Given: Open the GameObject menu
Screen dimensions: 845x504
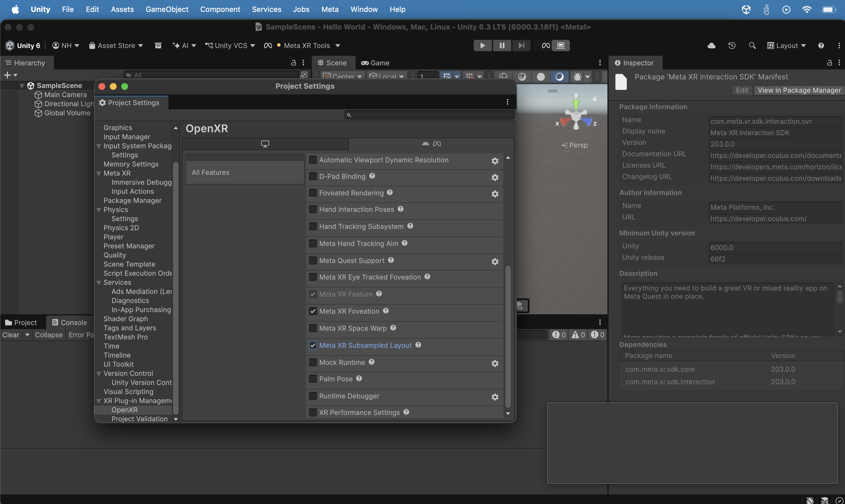Looking at the screenshot, I should coord(167,9).
